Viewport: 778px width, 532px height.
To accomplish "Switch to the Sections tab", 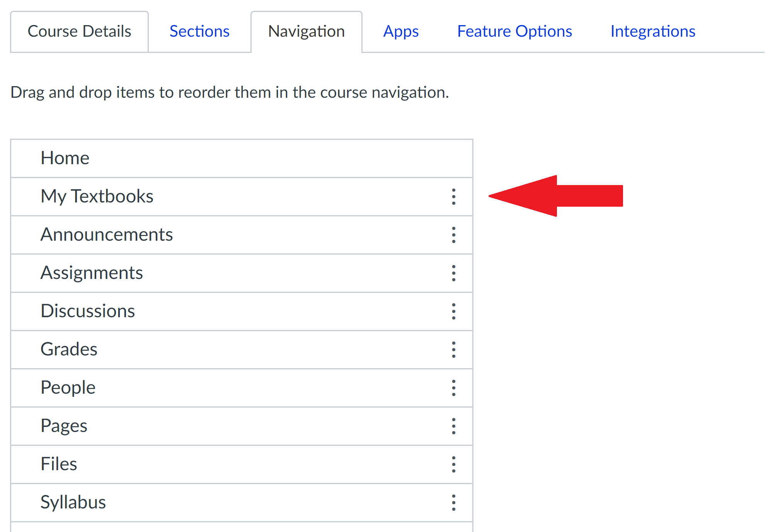I will [x=199, y=32].
